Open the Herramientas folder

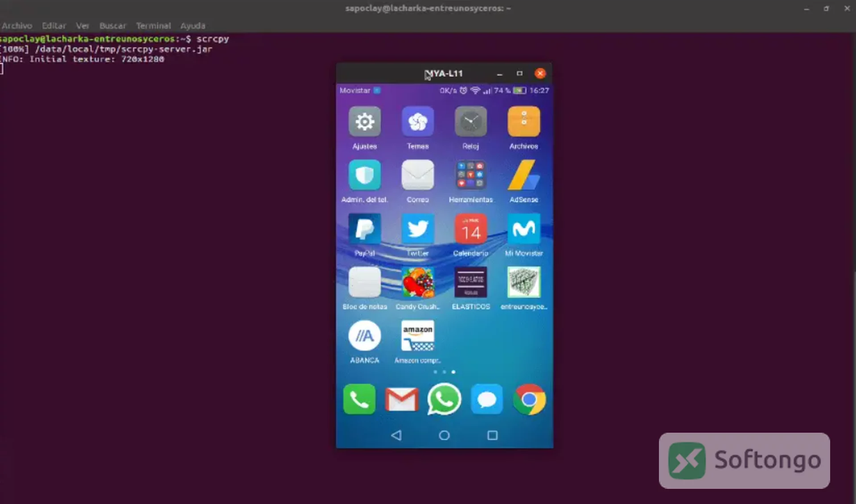pos(471,175)
